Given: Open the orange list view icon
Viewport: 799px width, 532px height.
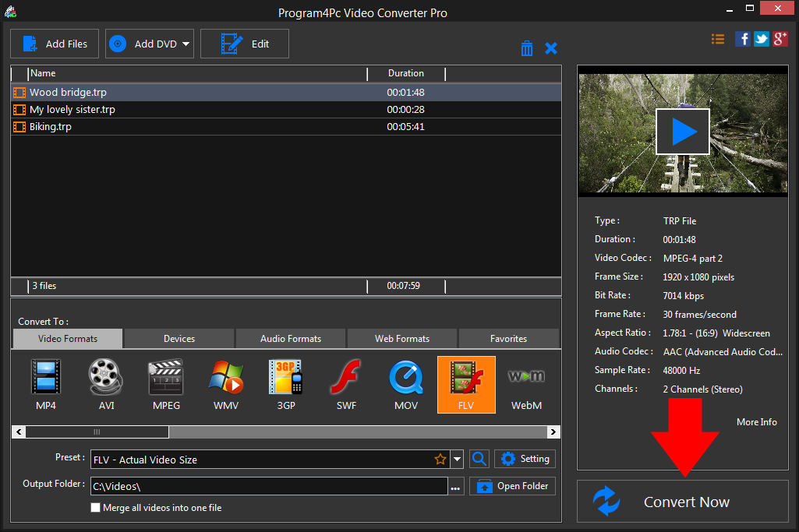Looking at the screenshot, I should [x=717, y=38].
